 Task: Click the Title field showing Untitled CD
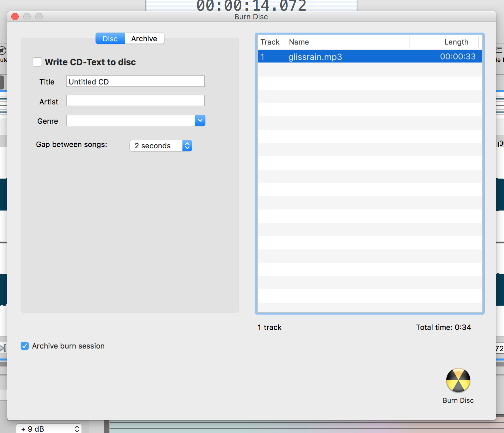point(135,81)
